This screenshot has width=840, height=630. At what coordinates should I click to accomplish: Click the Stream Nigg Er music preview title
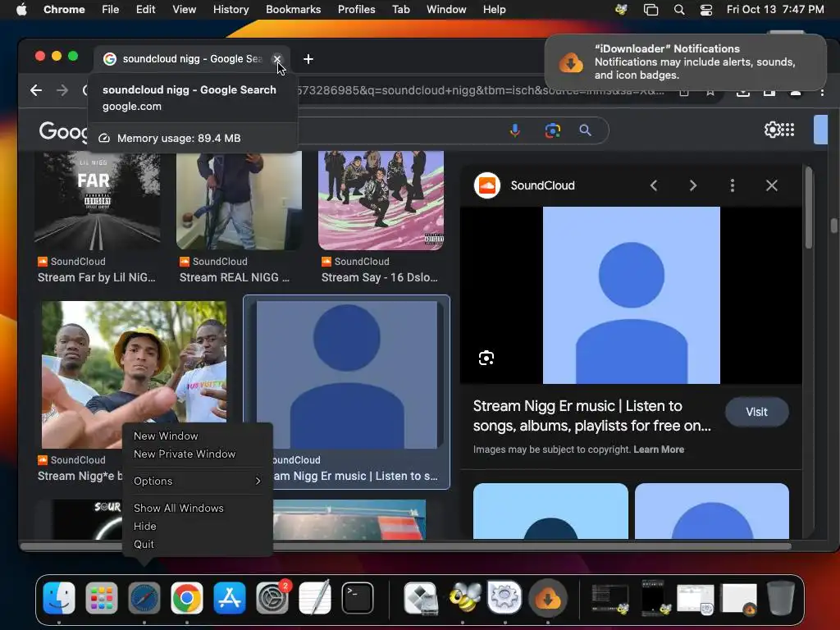coord(591,416)
